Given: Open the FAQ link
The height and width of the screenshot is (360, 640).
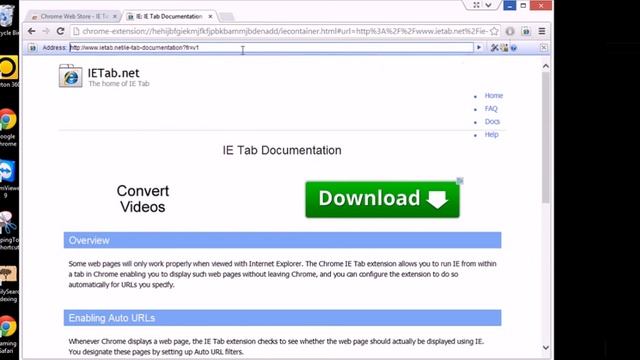Looking at the screenshot, I should [x=491, y=109].
